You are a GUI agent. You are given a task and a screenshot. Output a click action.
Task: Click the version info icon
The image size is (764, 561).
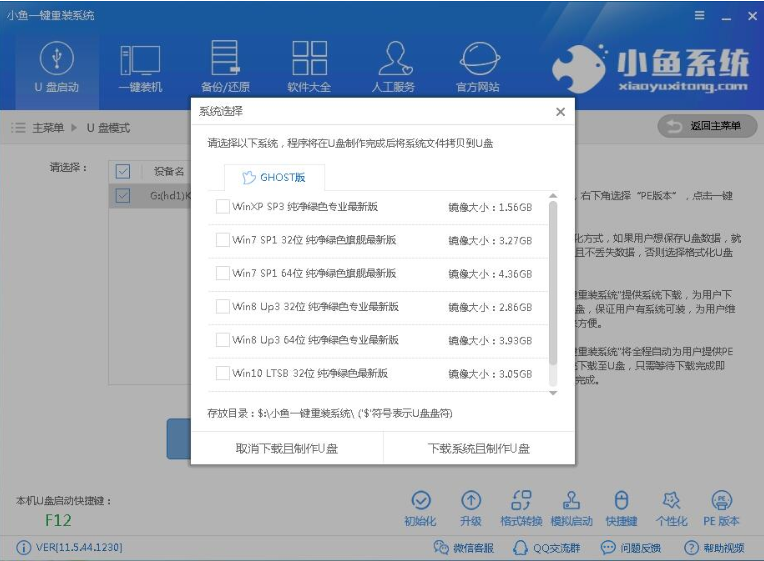point(23,548)
